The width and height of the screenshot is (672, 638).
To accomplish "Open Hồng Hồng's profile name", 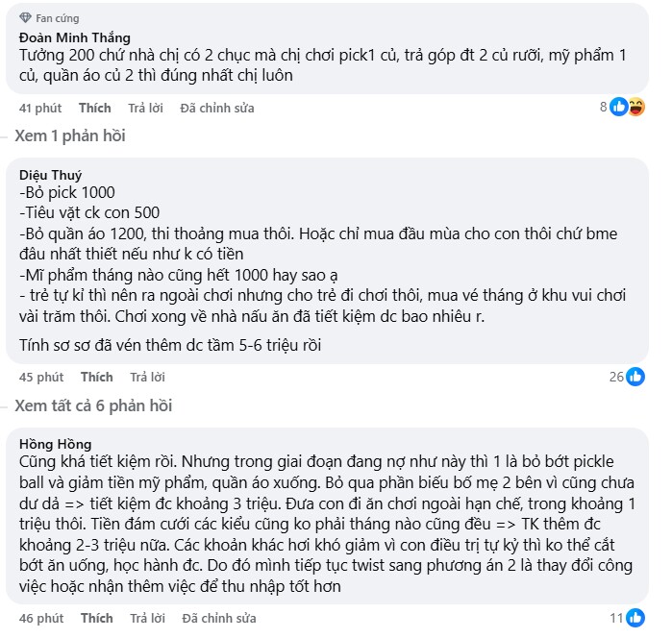I will [56, 444].
